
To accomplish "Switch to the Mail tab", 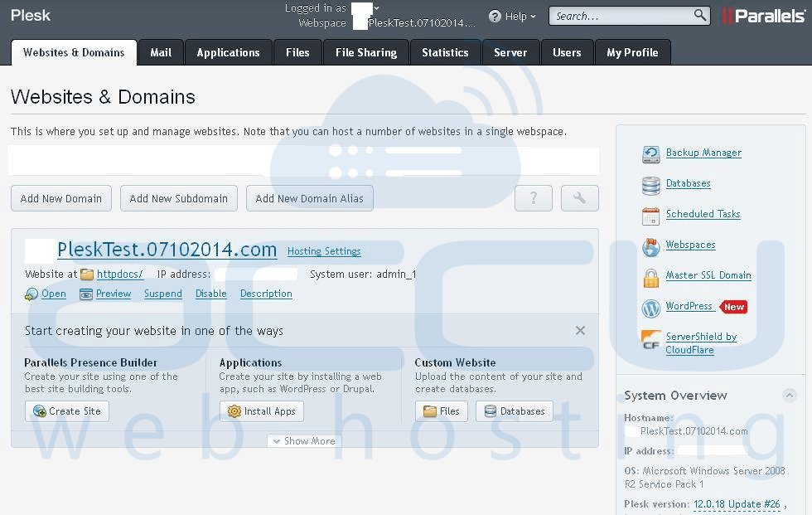I will (x=160, y=52).
